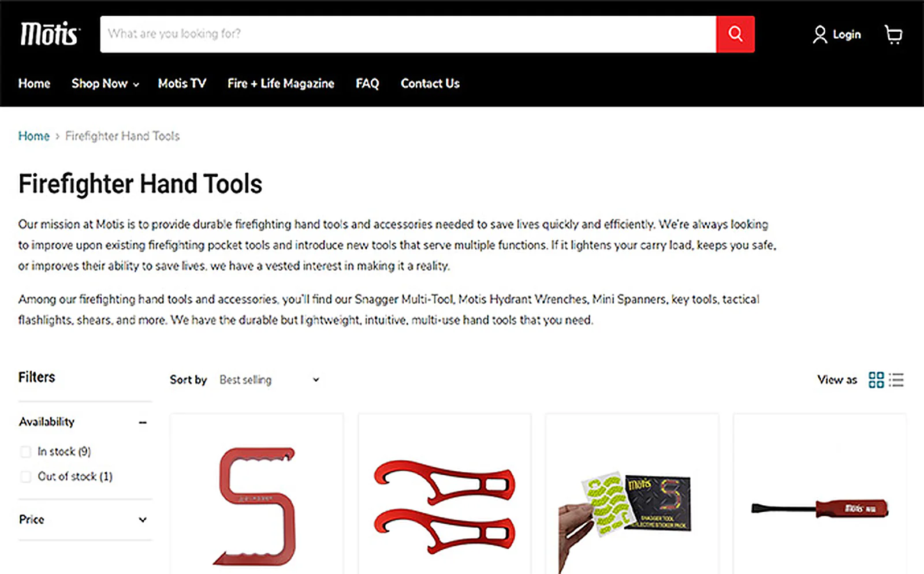Click the red search magnifier button
Viewport: 924px width, 574px height.
pos(735,34)
